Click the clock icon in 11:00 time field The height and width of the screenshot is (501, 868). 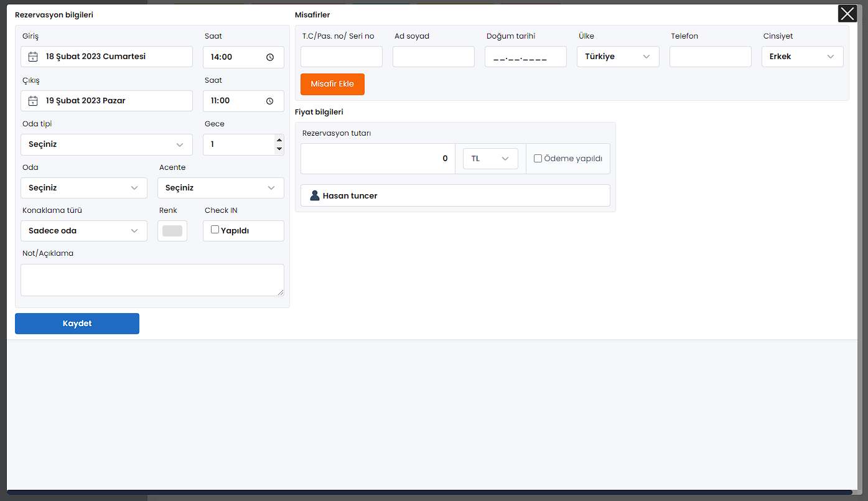click(270, 101)
